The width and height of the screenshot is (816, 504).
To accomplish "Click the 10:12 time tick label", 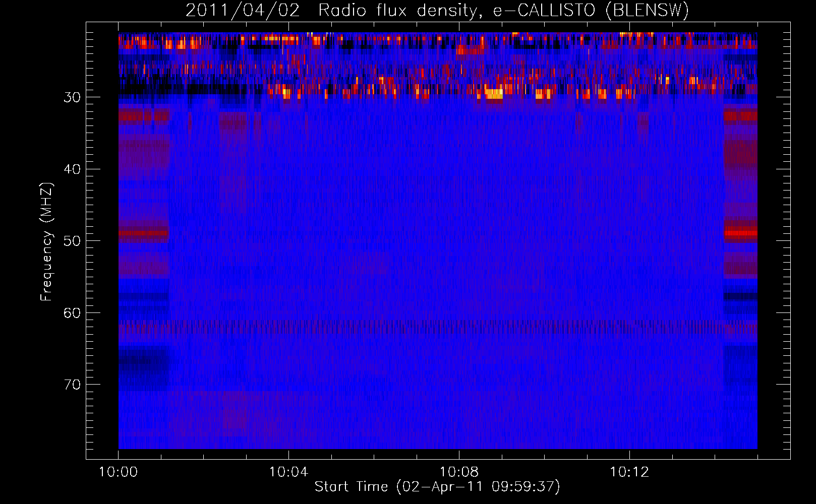I will [x=629, y=472].
